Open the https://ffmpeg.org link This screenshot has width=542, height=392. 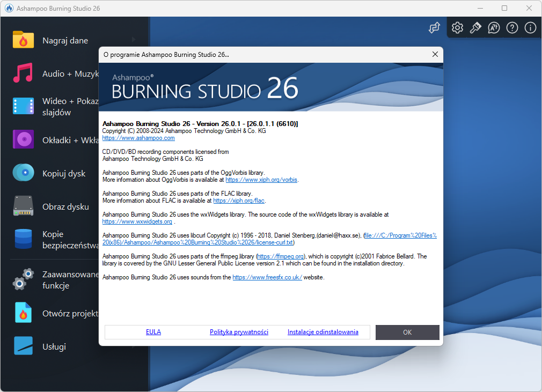point(281,256)
